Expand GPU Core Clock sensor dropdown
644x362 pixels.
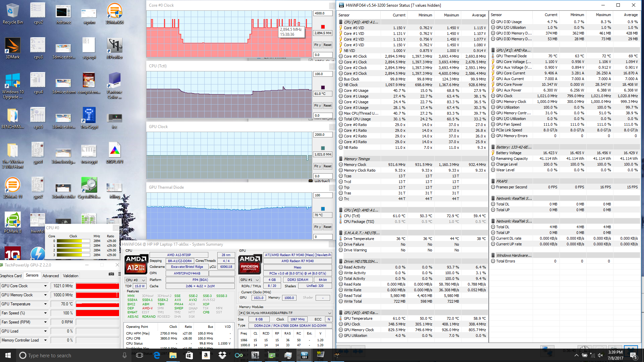click(45, 286)
